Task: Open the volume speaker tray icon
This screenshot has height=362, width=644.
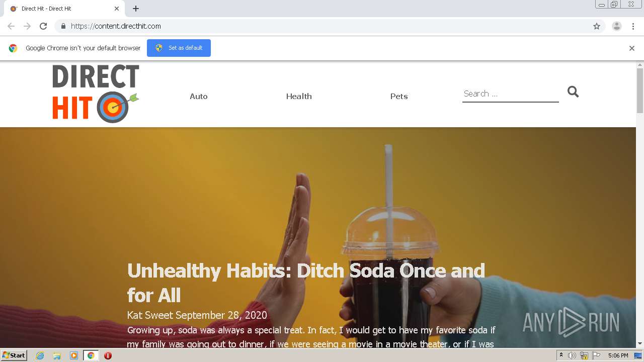Action: (572, 355)
